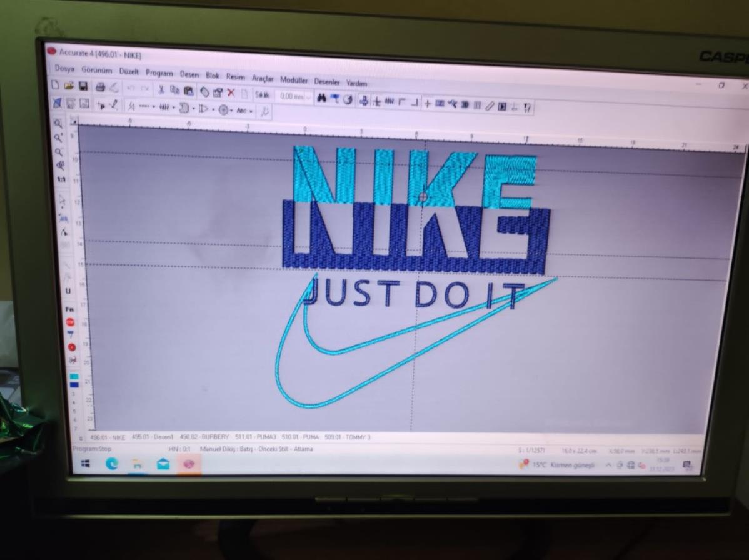The width and height of the screenshot is (749, 560).
Task: Expand the Abc lettering tool dropdown
Action: 251,111
